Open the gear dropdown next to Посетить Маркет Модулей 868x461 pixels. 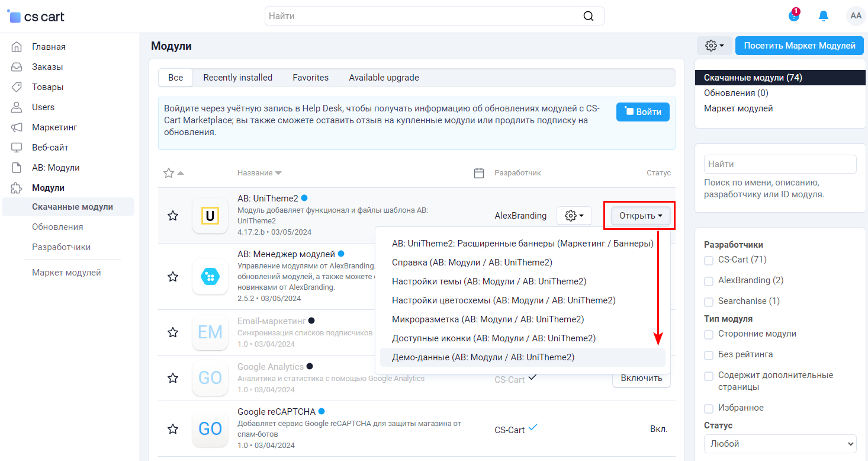(x=715, y=46)
